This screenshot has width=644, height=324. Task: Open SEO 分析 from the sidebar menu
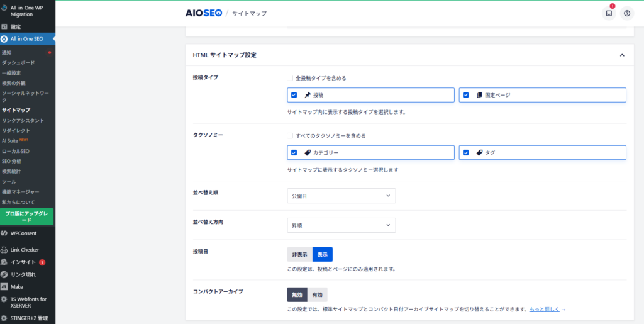[12, 161]
